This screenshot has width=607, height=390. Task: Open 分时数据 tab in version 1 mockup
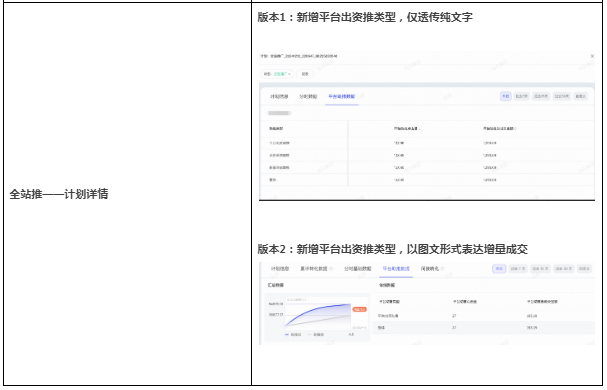click(308, 96)
